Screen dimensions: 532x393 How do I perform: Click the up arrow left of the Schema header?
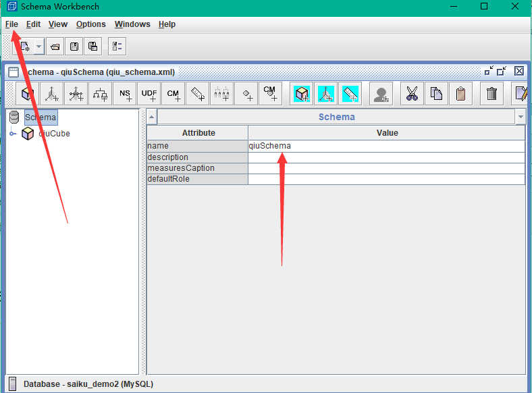(x=152, y=117)
